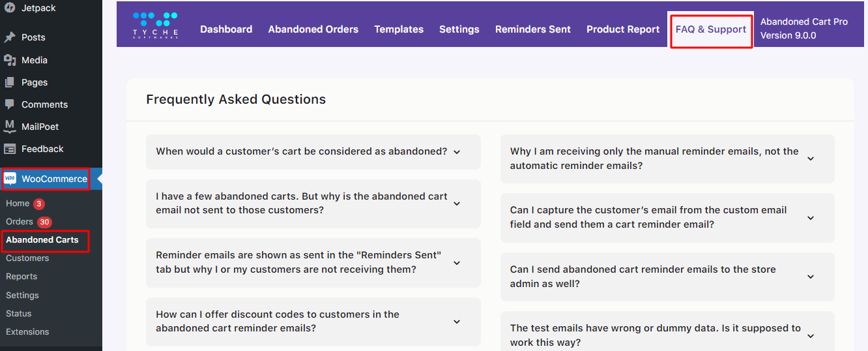Click 'Can I capture the customer's email' question text
This screenshot has width=868, height=351.
(x=648, y=217)
